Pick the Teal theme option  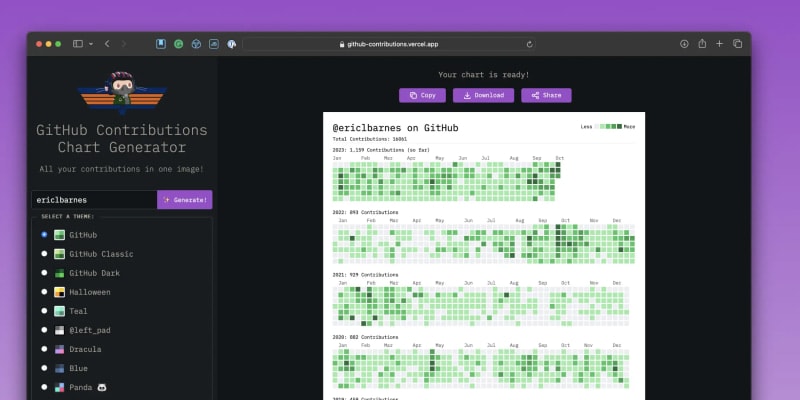click(x=44, y=311)
